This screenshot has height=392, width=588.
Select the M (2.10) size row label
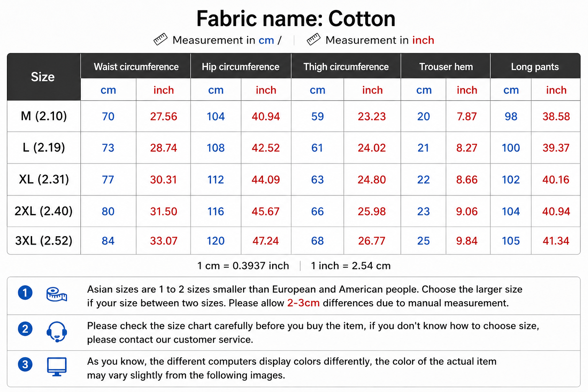point(44,116)
